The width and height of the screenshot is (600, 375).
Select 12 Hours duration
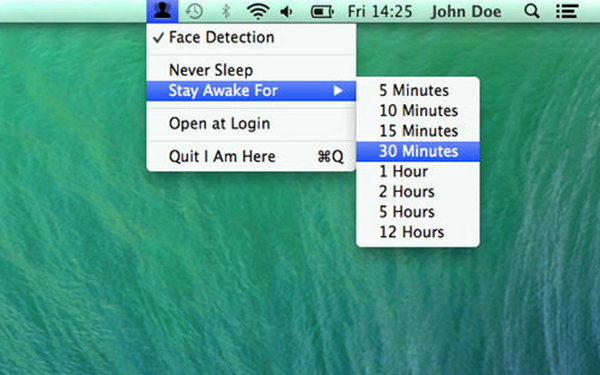(x=418, y=233)
